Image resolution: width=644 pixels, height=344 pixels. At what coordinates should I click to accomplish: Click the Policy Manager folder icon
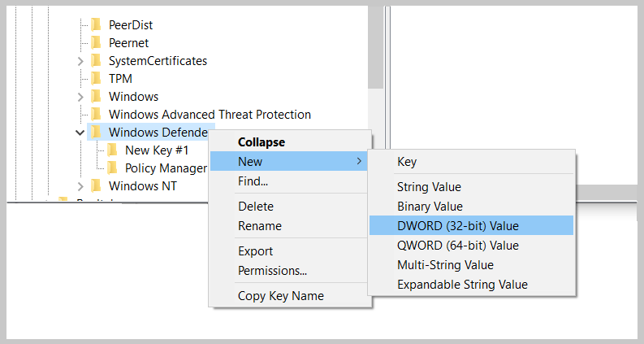pos(112,168)
